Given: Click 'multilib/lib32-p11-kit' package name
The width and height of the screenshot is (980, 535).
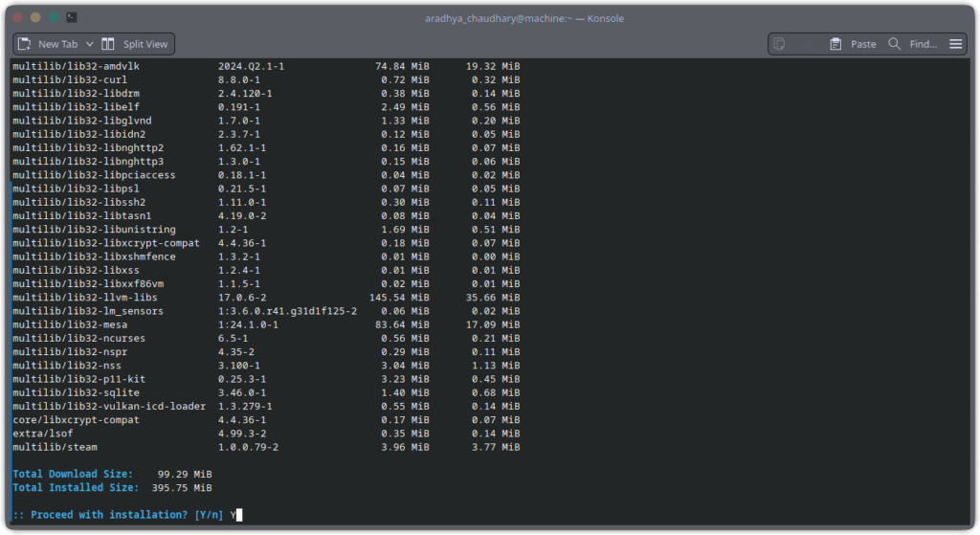Looking at the screenshot, I should pyautogui.click(x=78, y=379).
